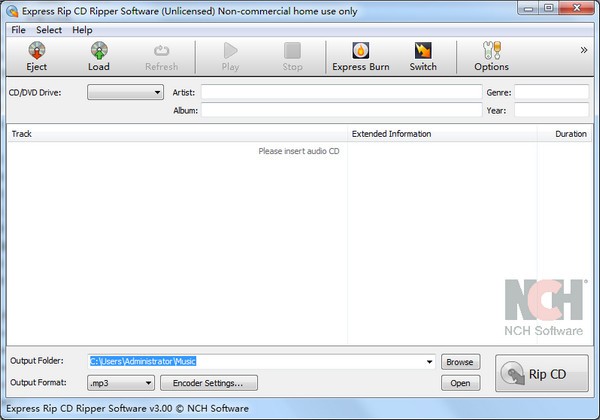This screenshot has width=600, height=420.
Task: Launch Switch audio converter icon
Action: pyautogui.click(x=423, y=51)
